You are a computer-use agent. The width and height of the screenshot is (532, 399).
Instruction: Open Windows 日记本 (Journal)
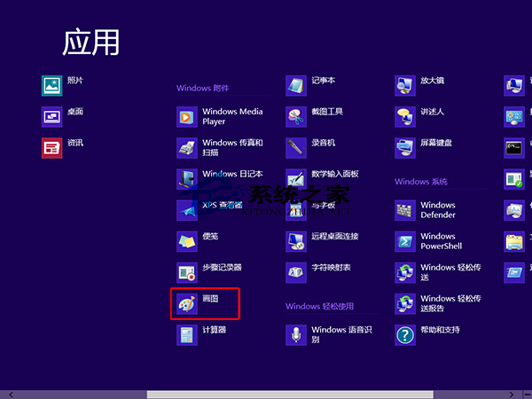[187, 179]
